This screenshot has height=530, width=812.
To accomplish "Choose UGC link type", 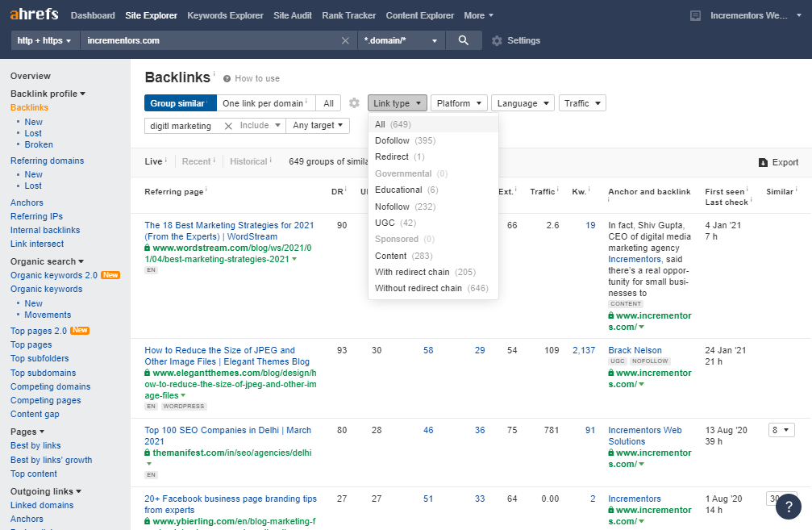I will click(x=433, y=223).
